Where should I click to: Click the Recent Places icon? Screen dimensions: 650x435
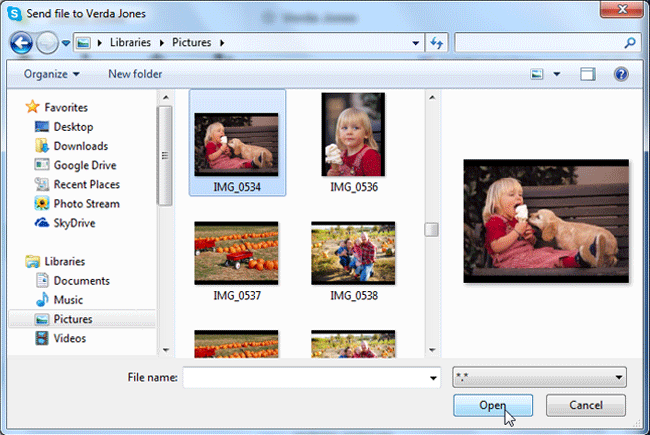click(x=42, y=184)
